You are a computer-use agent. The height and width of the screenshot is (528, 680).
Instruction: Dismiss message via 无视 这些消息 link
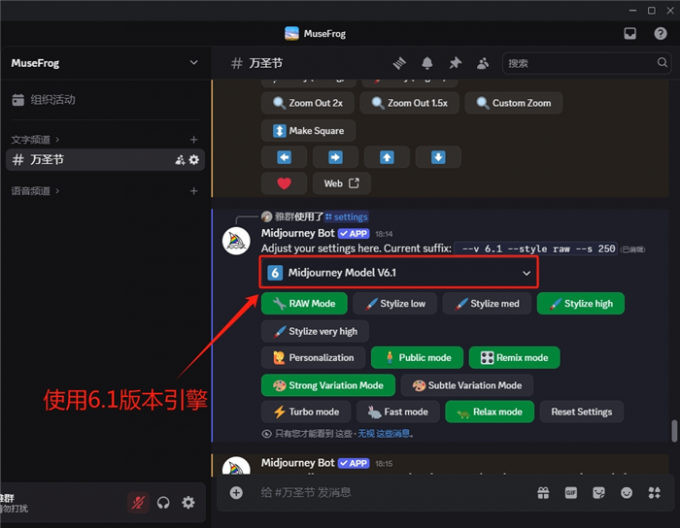click(x=384, y=433)
